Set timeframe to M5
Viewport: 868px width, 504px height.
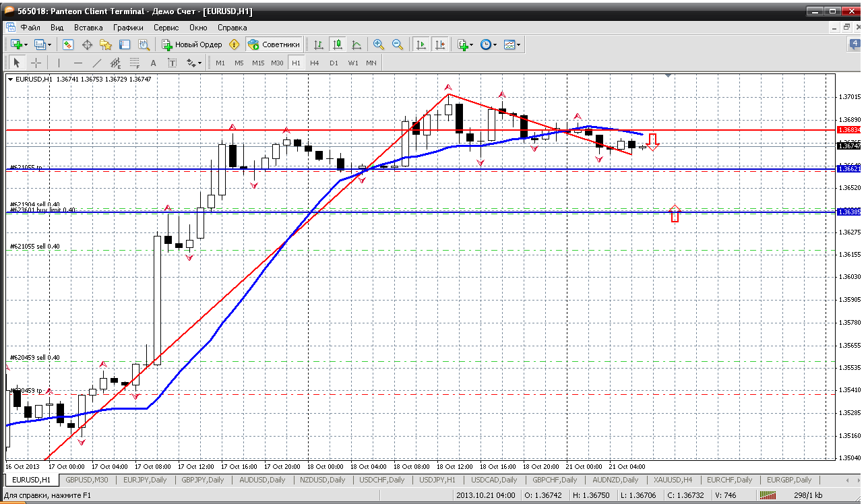tap(239, 63)
